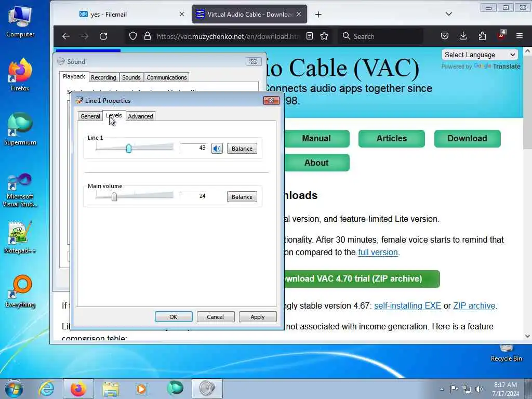
Task: Apply changes in Line 1 Properties
Action: tap(258, 316)
